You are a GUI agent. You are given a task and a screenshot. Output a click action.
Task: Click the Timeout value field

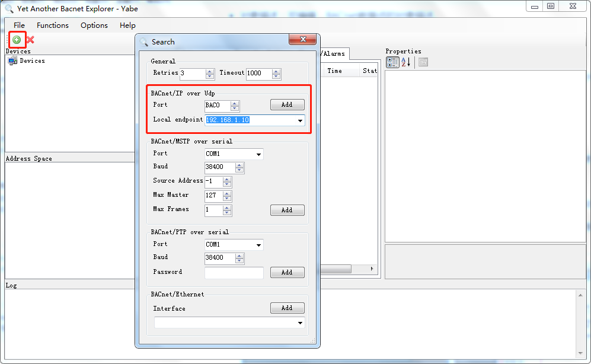(259, 74)
